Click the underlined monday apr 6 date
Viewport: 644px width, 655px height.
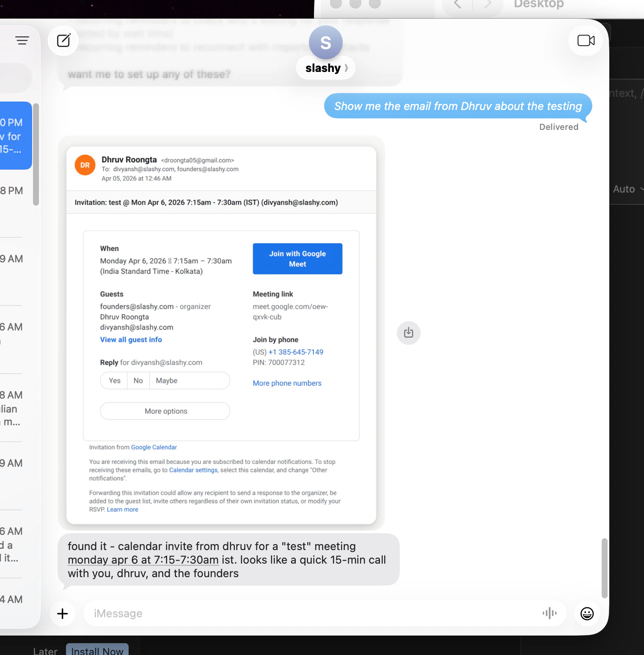143,560
